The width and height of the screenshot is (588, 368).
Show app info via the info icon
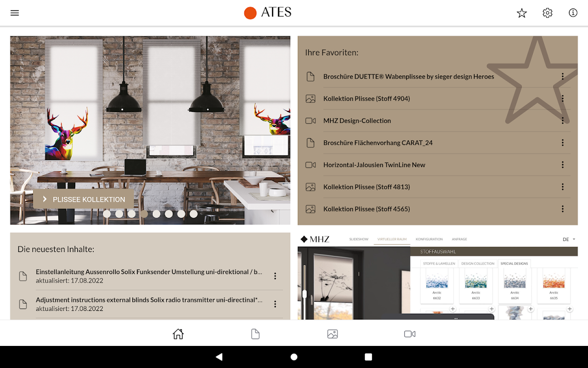[573, 13]
